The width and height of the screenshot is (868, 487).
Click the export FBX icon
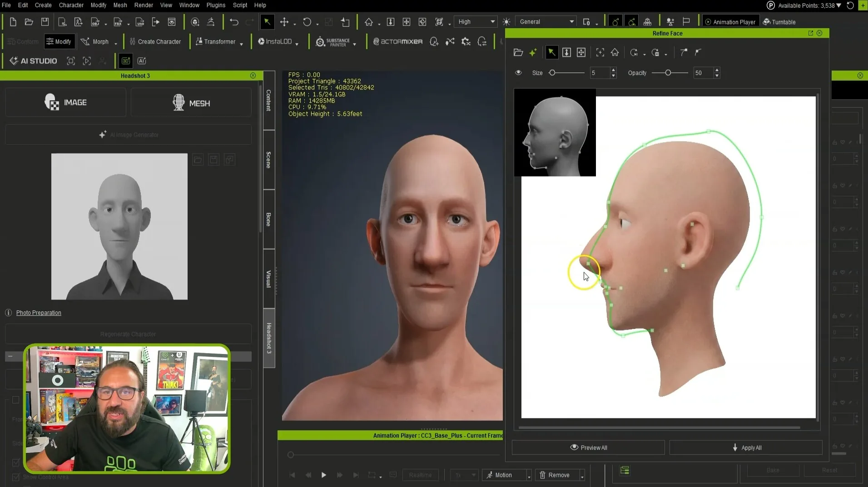point(118,22)
